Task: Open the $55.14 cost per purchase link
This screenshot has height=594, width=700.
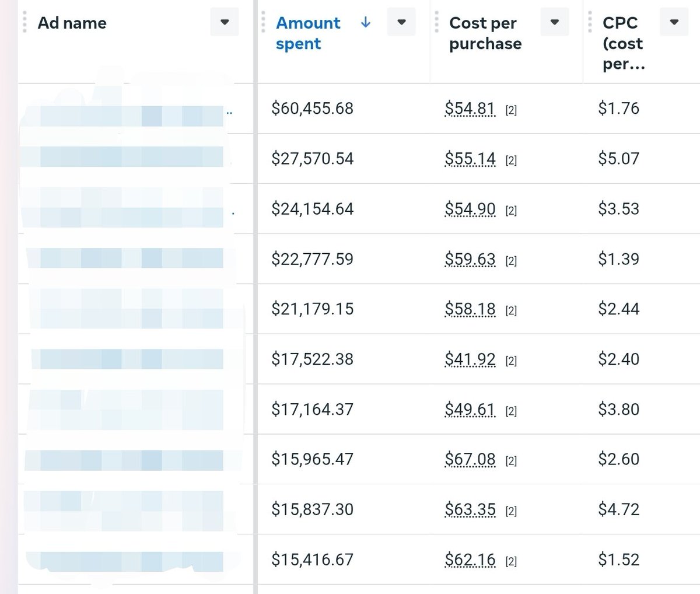Action: pyautogui.click(x=470, y=159)
